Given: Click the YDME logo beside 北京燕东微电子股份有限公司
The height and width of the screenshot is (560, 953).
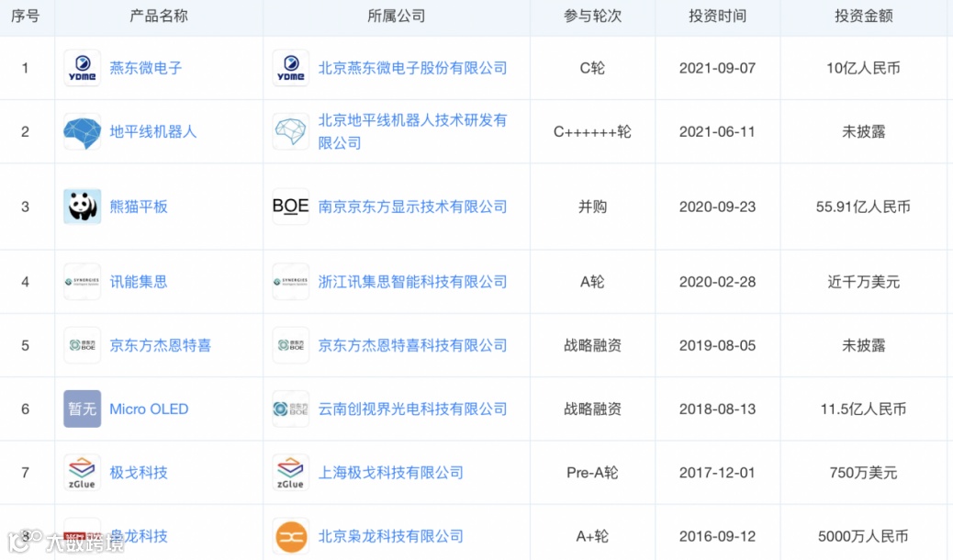Looking at the screenshot, I should tap(290, 68).
